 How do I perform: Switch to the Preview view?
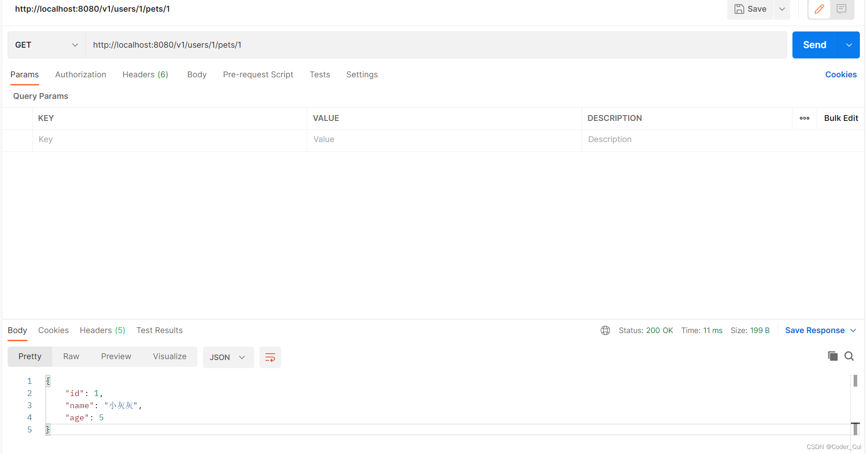(116, 356)
